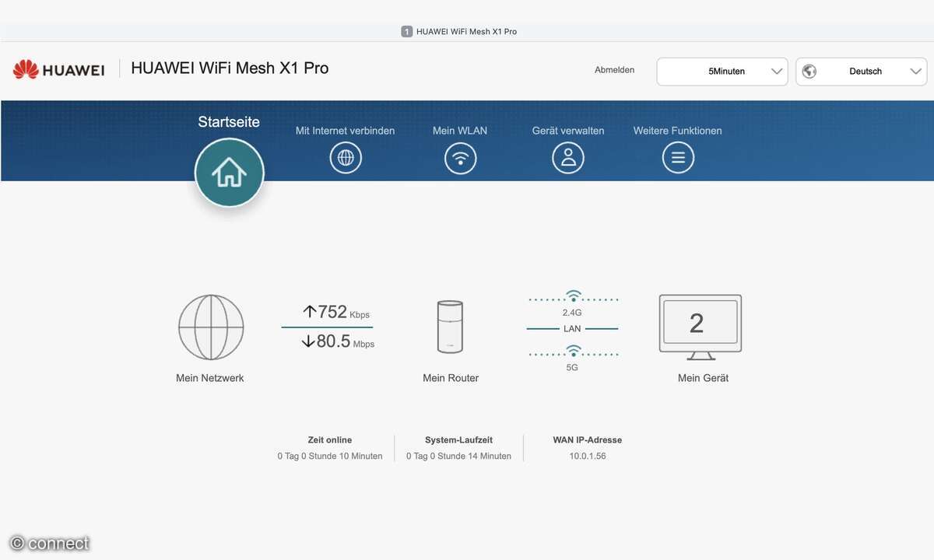Click the HUAWEI WiFi Mesh X1 Pro page title
The height and width of the screenshot is (560, 934).
[230, 68]
